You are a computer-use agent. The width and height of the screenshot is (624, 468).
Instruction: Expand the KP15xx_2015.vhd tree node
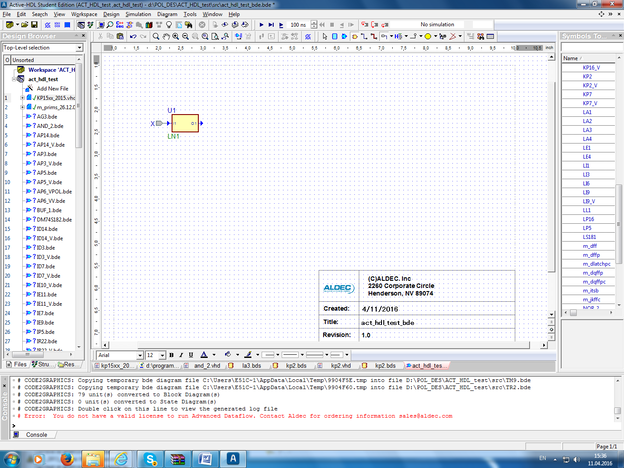click(22, 98)
